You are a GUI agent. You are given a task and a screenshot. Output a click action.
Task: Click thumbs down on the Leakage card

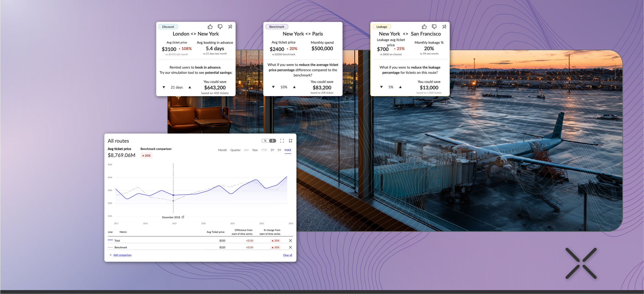pos(434,27)
